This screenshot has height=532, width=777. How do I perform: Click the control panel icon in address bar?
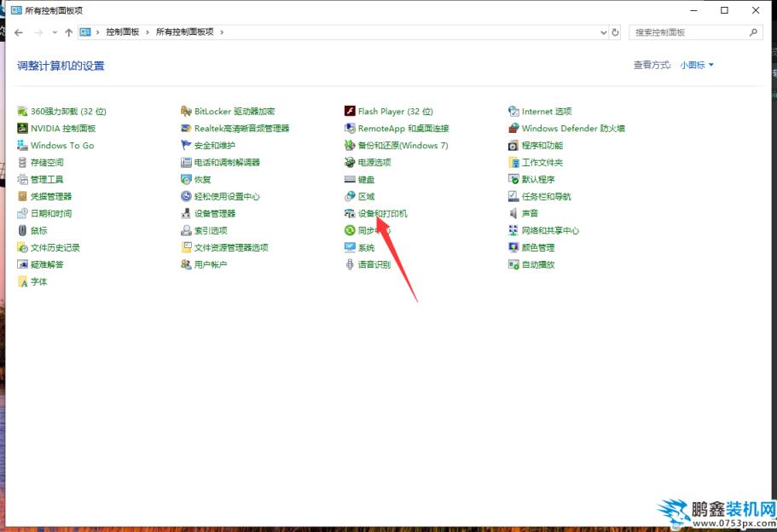86,32
